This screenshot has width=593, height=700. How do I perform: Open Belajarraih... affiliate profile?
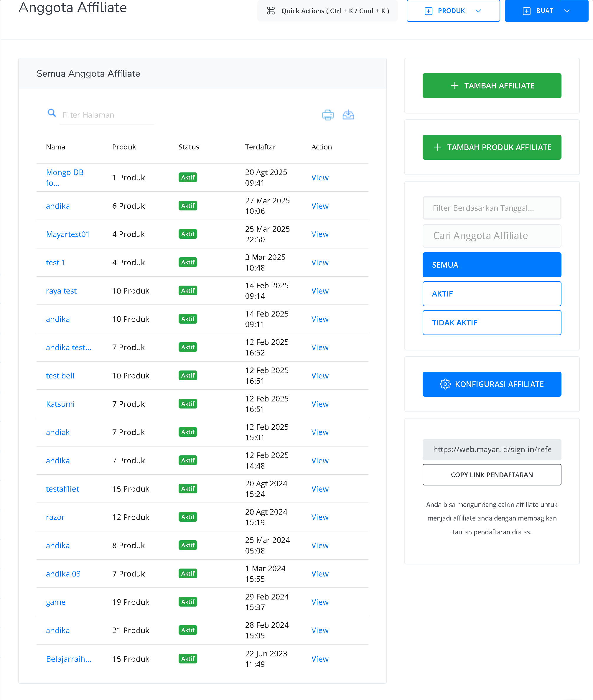click(x=68, y=659)
